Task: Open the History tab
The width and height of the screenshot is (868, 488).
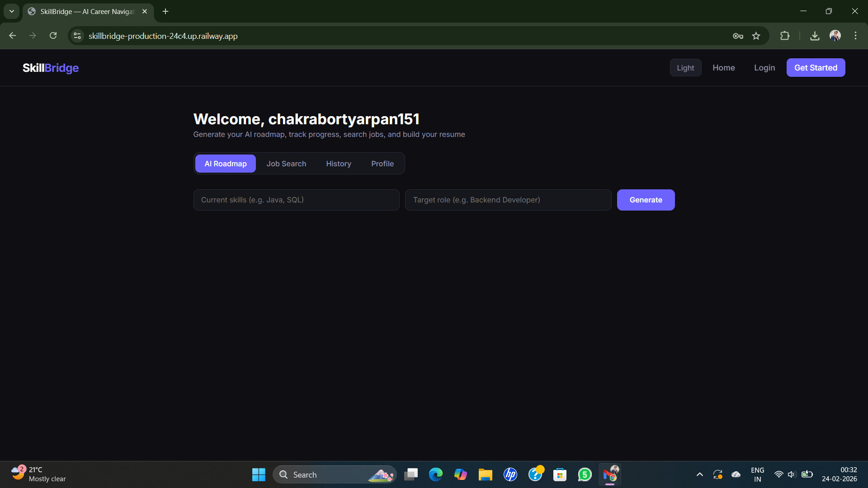Action: click(338, 164)
